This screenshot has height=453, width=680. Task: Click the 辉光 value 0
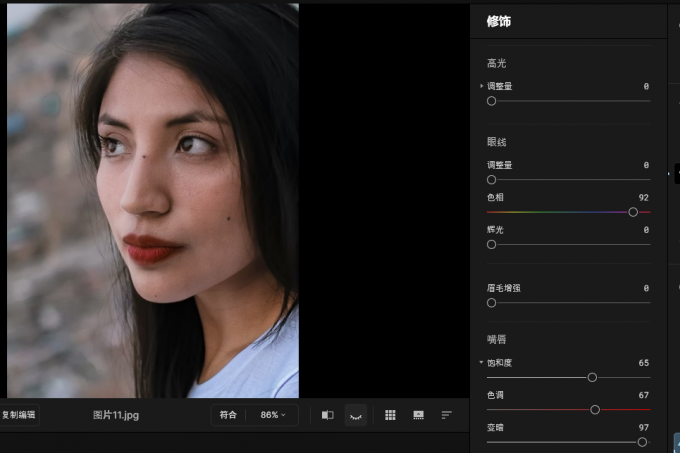coord(646,230)
